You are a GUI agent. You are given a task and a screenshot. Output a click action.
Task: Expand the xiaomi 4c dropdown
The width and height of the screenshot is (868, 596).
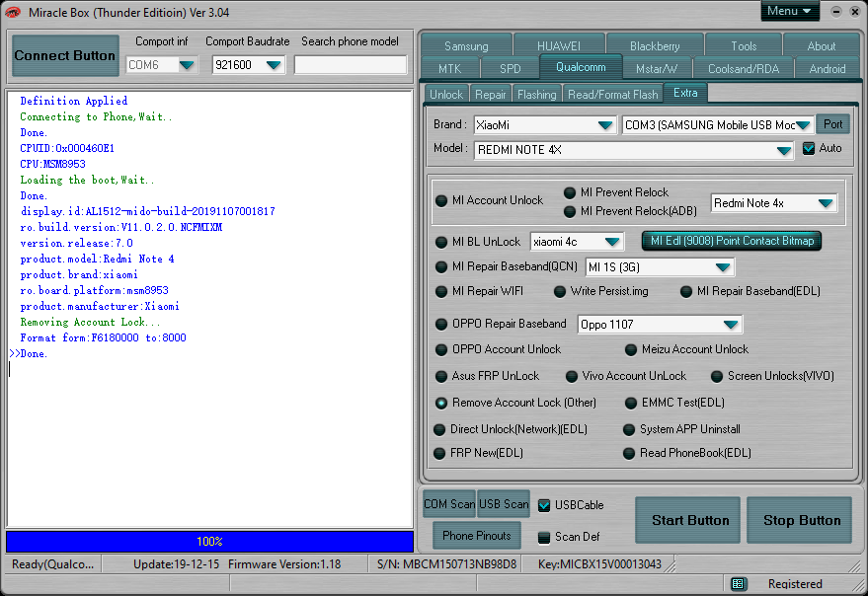(612, 242)
